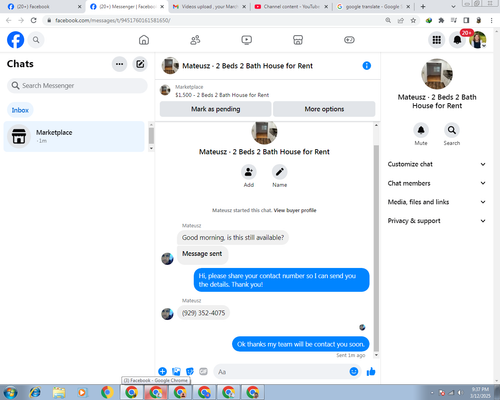
Task: Open the Watch video icon
Action: 247,40
